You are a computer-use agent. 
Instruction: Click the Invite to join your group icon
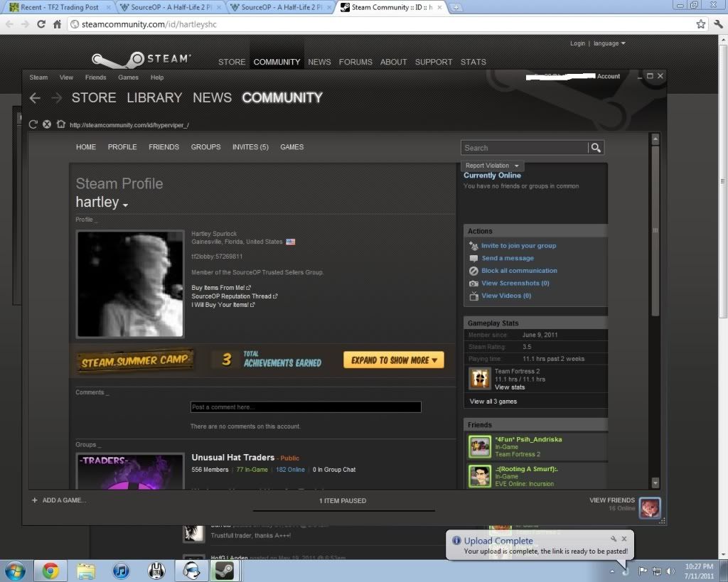pyautogui.click(x=473, y=246)
